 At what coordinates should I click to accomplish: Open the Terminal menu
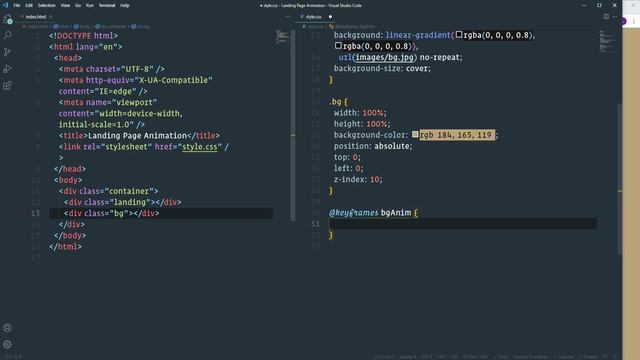point(107,5)
